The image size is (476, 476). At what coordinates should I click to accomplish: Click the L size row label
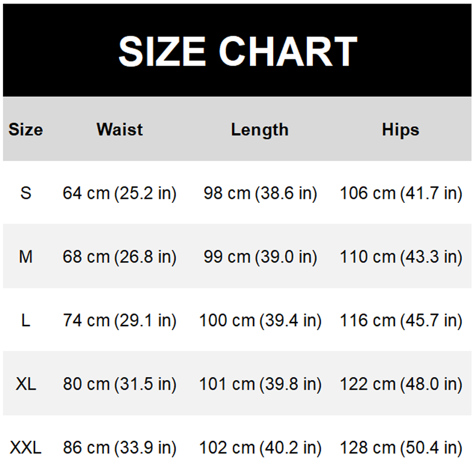tap(26, 321)
